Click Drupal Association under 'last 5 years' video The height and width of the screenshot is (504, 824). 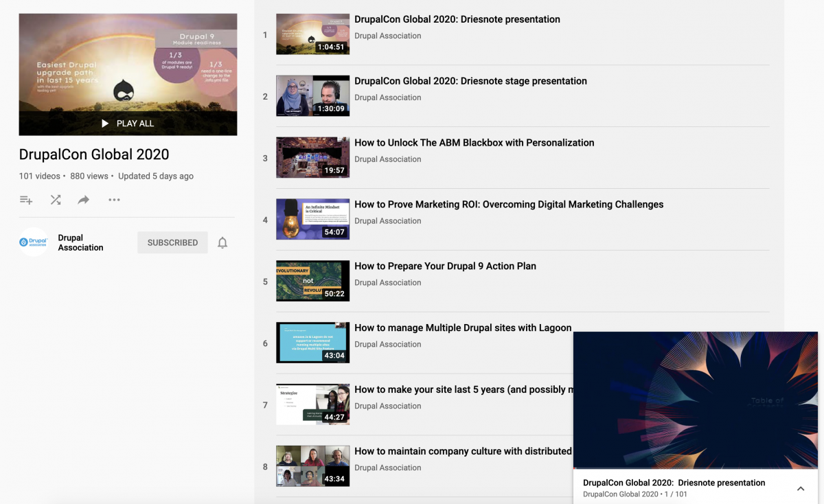(x=388, y=406)
